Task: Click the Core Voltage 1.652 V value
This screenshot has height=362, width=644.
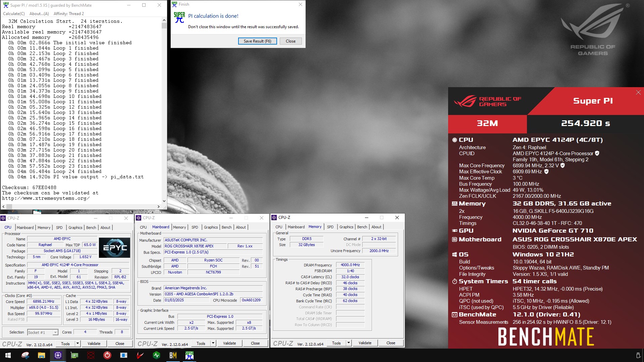Action: [x=85, y=257]
